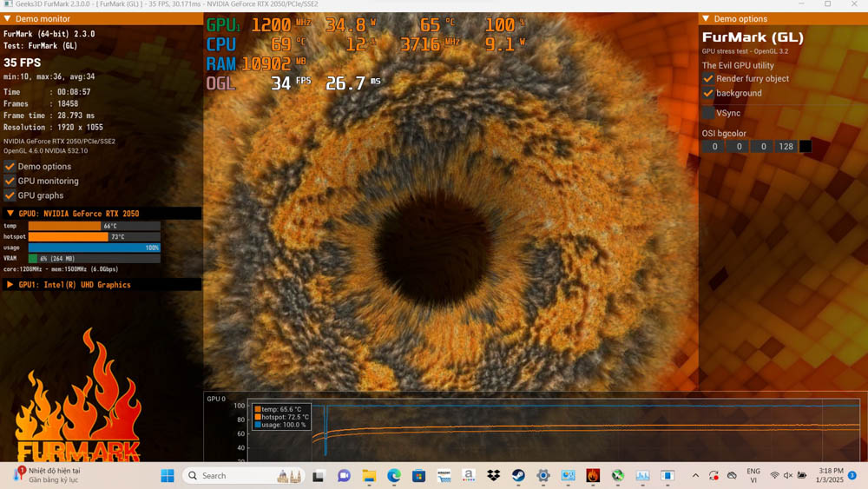Viewport: 868px width, 489px height.
Task: Click the FurMark window title bar icon
Action: coord(8,3)
